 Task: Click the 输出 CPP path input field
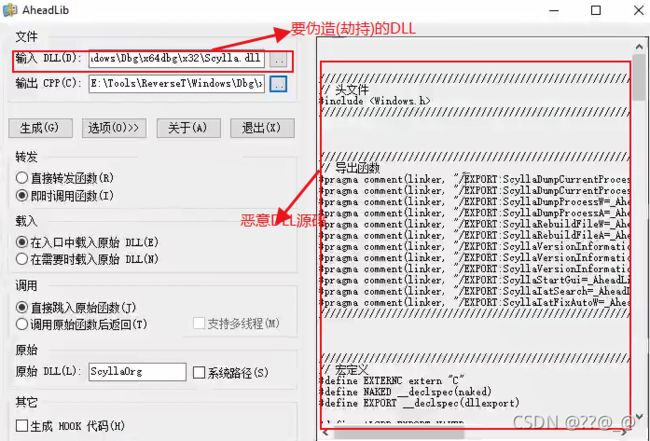(x=177, y=84)
